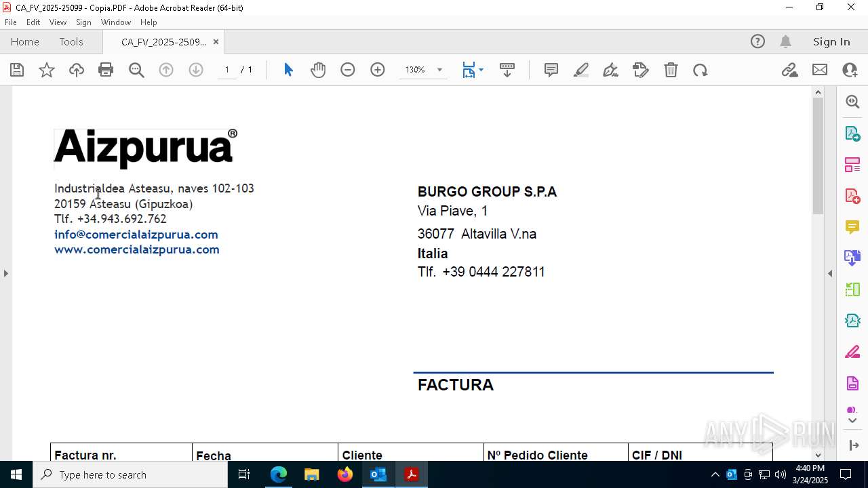Open the find text magnifier tool
868x488 pixels.
(x=136, y=70)
